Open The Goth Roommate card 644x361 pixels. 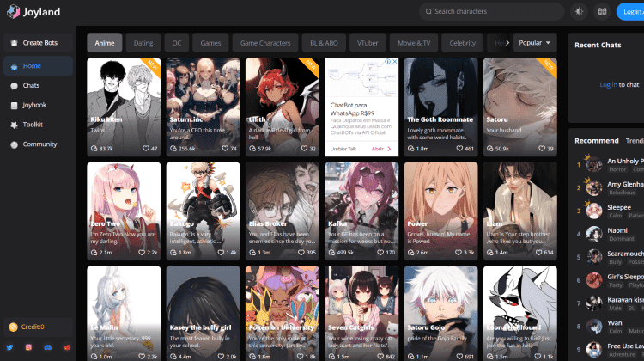pos(440,107)
